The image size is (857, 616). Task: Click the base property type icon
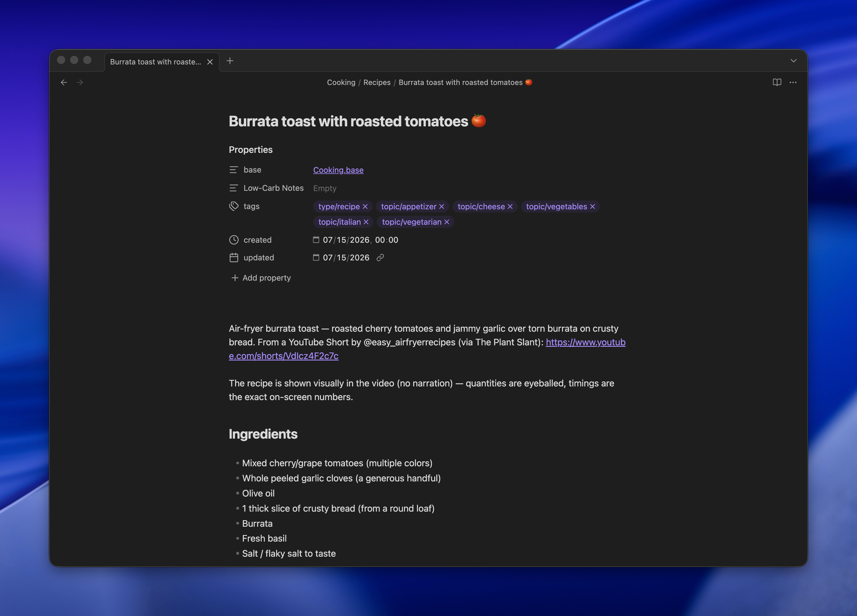[234, 170]
